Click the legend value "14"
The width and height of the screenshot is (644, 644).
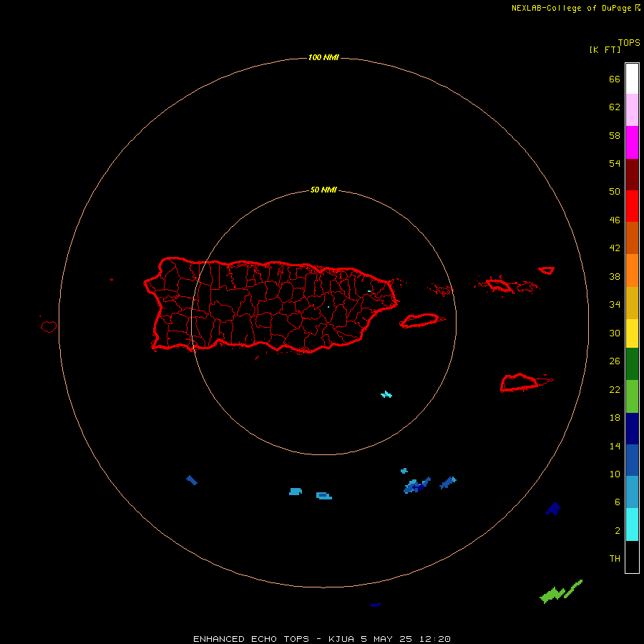pyautogui.click(x=615, y=446)
